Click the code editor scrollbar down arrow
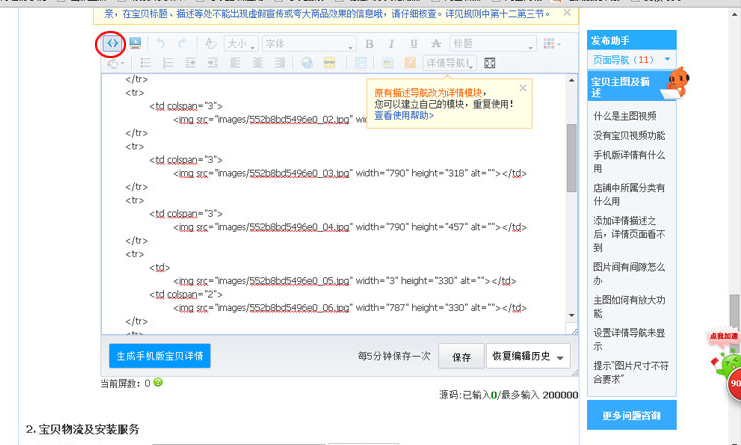Image resolution: width=741 pixels, height=445 pixels. pyautogui.click(x=571, y=315)
